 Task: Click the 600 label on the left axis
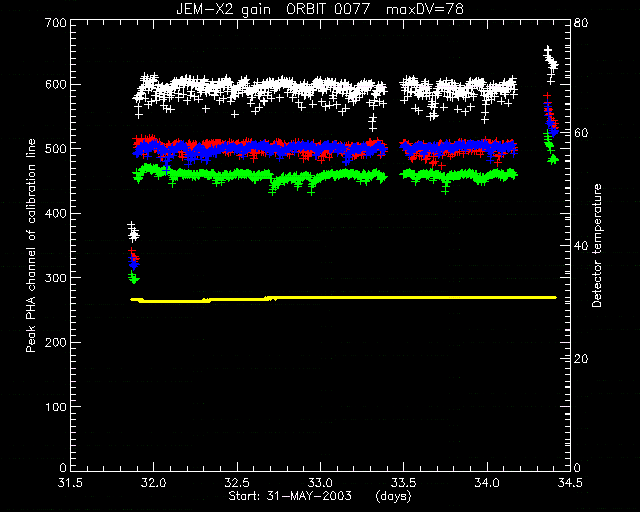pos(55,85)
